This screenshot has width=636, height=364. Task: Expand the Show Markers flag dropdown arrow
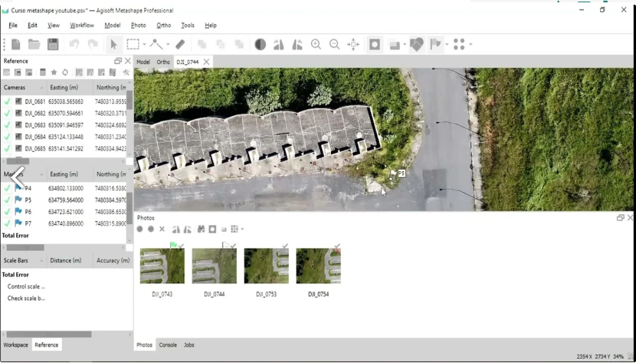[x=447, y=44]
